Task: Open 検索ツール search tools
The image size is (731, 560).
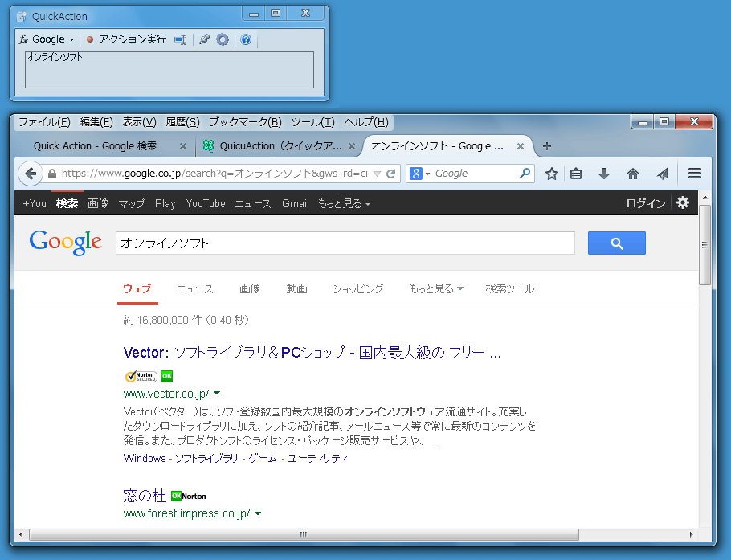Action: click(x=510, y=289)
